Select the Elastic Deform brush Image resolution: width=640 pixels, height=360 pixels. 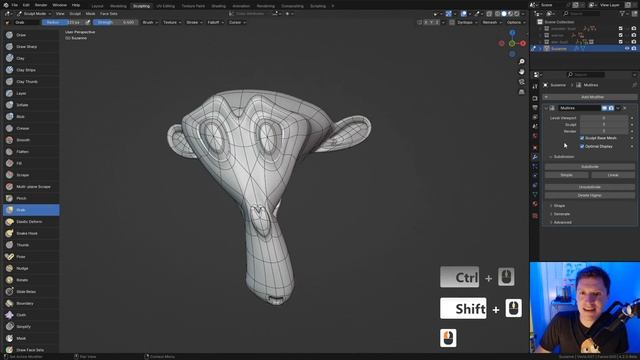[x=31, y=222]
